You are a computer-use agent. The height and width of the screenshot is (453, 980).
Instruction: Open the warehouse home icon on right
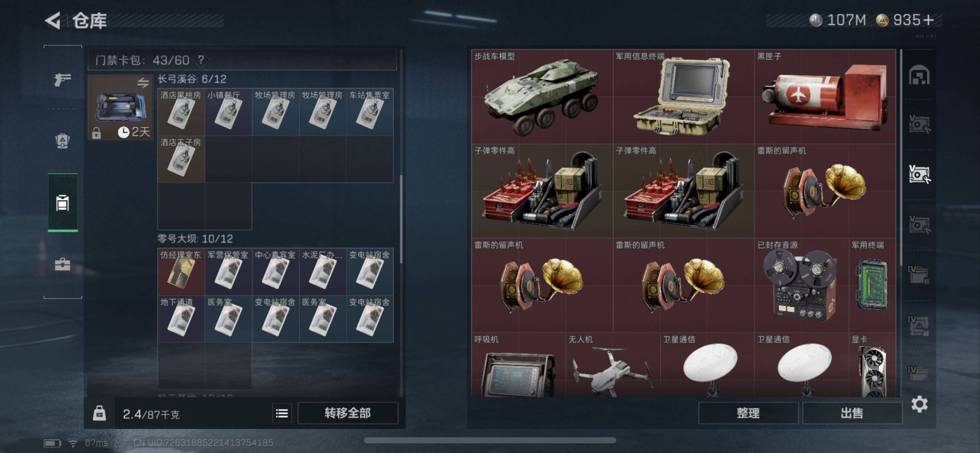pyautogui.click(x=919, y=75)
